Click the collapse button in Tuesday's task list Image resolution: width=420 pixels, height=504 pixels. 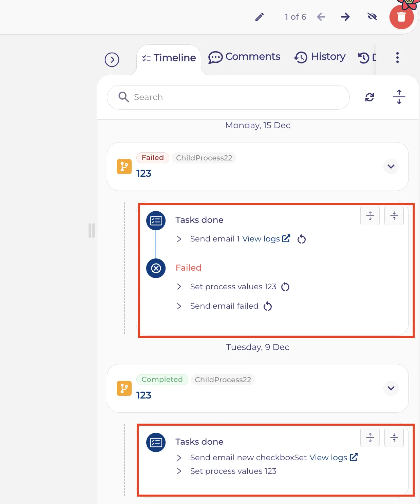[394, 438]
